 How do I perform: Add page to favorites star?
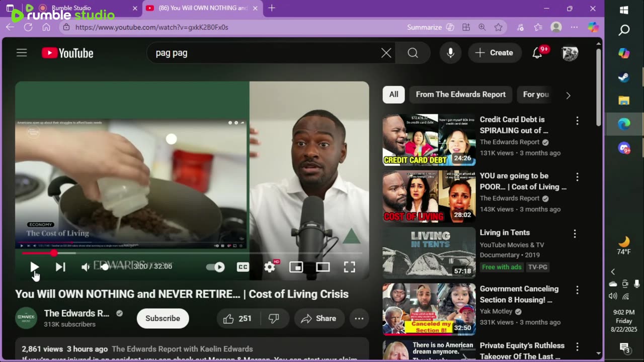click(498, 27)
